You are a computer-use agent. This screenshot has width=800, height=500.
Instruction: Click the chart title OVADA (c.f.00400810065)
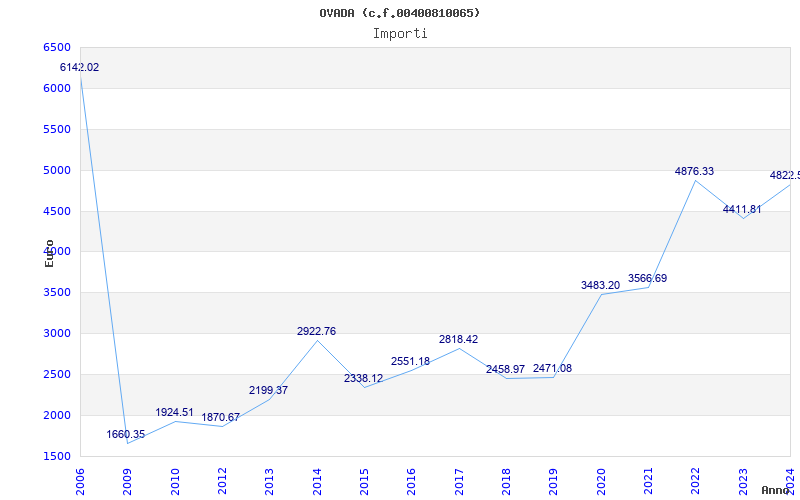pos(399,13)
